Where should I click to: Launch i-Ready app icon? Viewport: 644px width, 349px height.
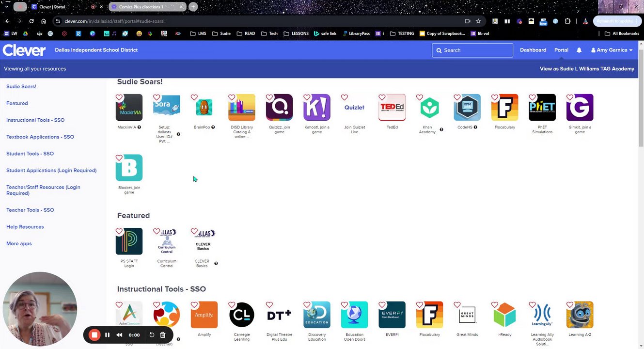(x=504, y=315)
